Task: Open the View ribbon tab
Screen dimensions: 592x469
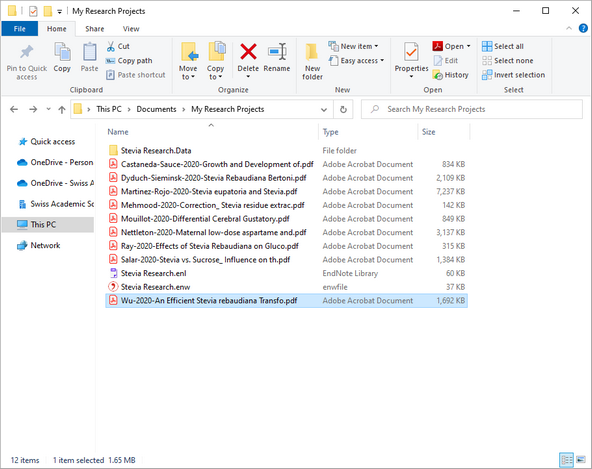Action: 131,29
